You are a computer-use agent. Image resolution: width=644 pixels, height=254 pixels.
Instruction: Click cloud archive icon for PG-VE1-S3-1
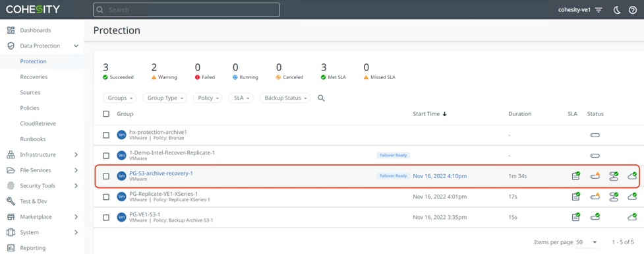tap(633, 217)
